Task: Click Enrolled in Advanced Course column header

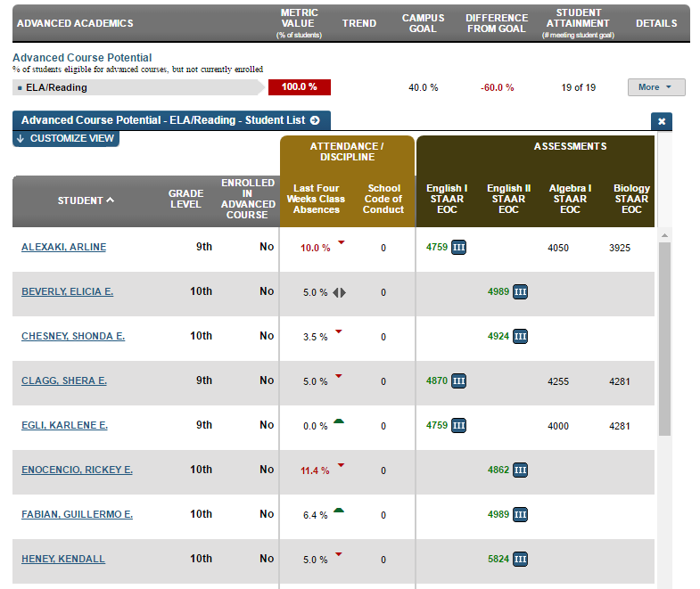Action: 248,199
